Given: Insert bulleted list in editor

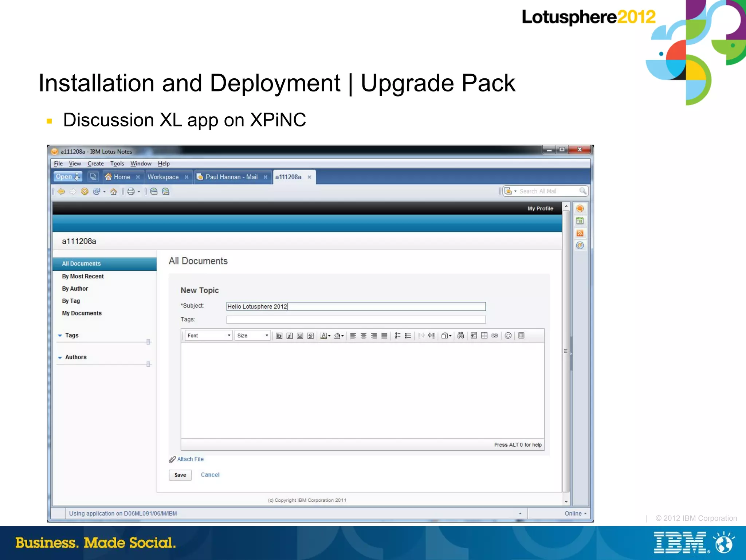Looking at the screenshot, I should [x=408, y=336].
